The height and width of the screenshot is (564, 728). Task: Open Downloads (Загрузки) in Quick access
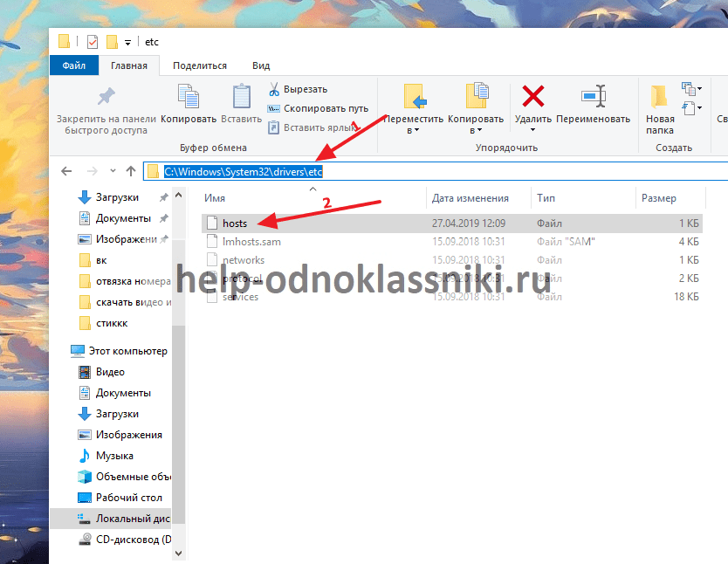click(x=117, y=197)
